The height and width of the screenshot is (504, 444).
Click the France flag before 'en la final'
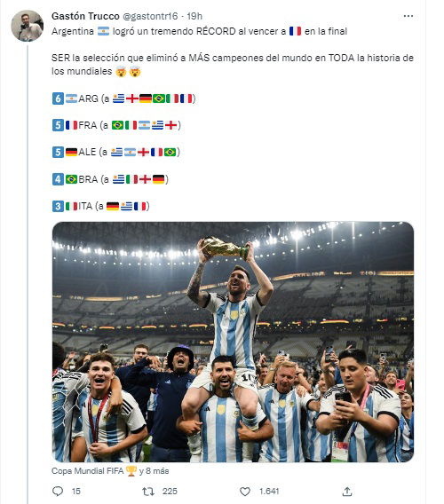(295, 31)
